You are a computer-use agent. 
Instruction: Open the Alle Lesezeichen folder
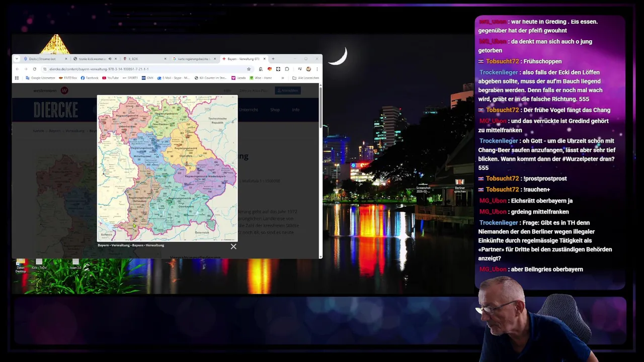pyautogui.click(x=306, y=78)
